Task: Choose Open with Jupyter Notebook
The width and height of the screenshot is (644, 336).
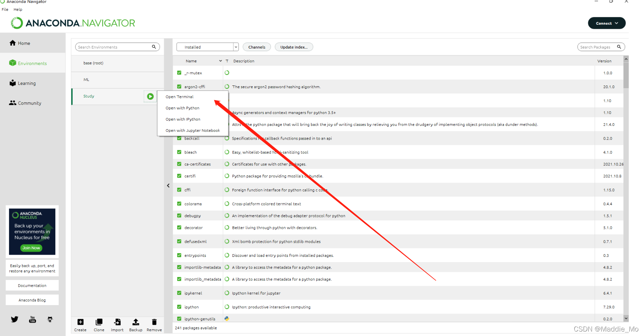Action: (192, 131)
